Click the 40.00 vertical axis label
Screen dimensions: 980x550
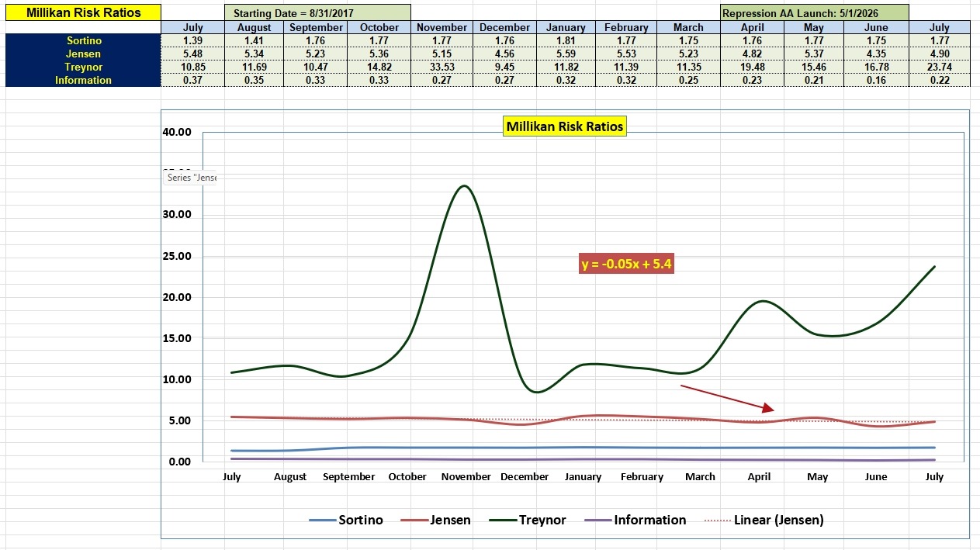[x=177, y=132]
